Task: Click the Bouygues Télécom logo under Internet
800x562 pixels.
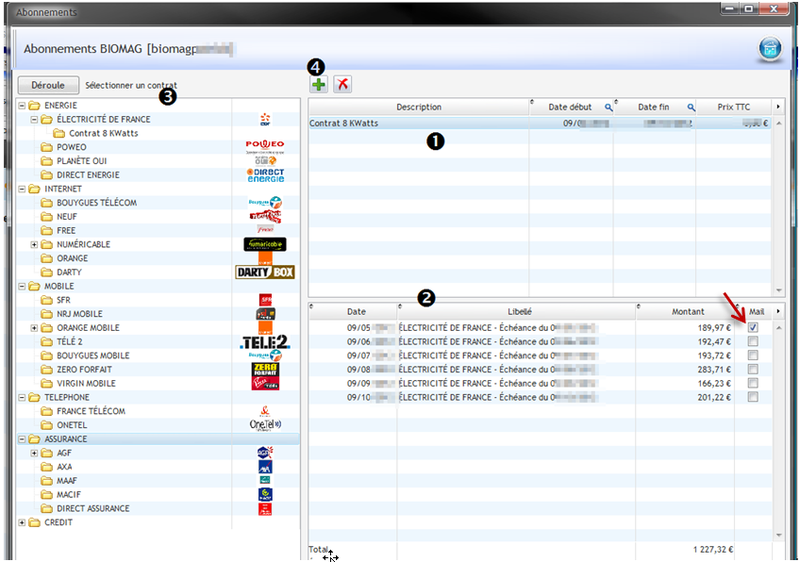Action: 265,202
